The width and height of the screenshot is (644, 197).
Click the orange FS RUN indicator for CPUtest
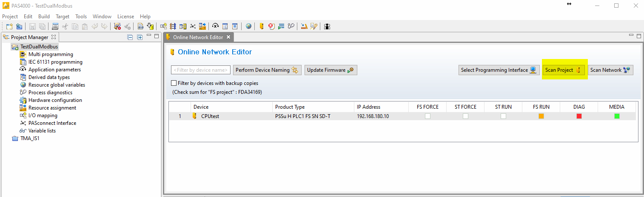pos(541,116)
